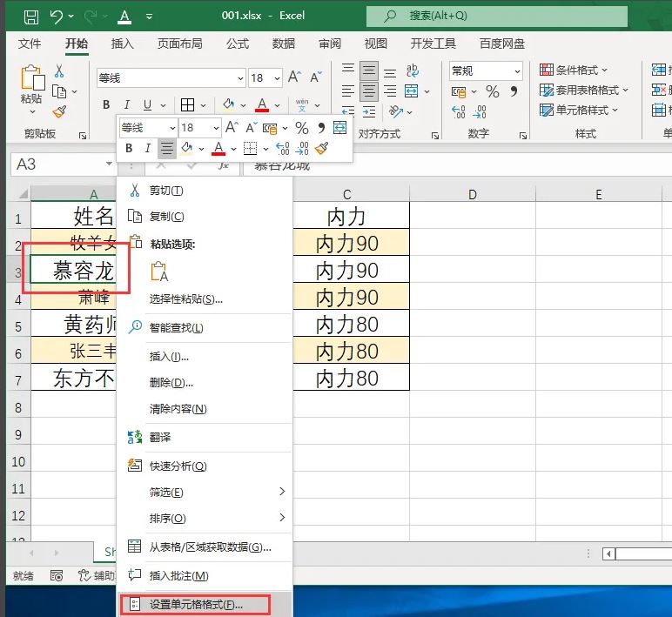The width and height of the screenshot is (672, 617).
Task: Open the 文件 tab
Action: (30, 44)
